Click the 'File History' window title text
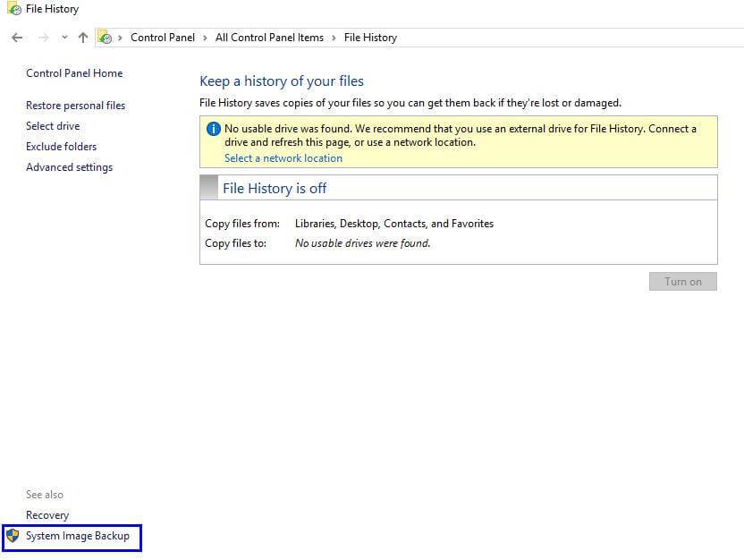Screen dimensions: 744x560 tap(52, 9)
